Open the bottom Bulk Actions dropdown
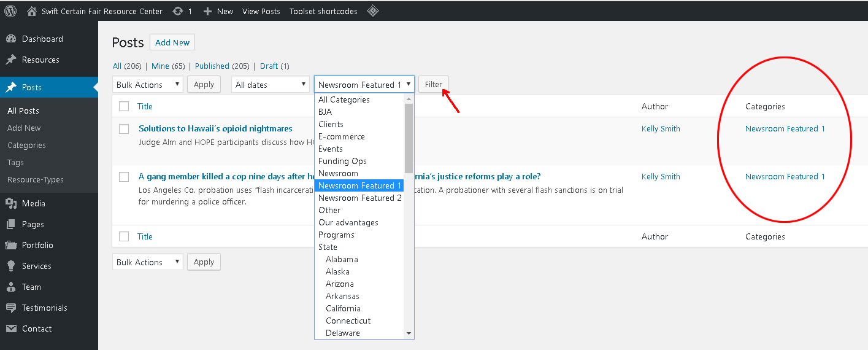Viewport: 868px width, 350px height. (x=147, y=262)
